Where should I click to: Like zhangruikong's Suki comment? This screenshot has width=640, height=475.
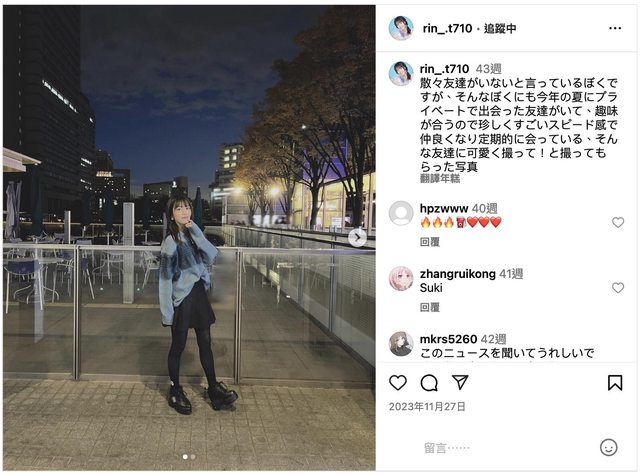click(618, 288)
